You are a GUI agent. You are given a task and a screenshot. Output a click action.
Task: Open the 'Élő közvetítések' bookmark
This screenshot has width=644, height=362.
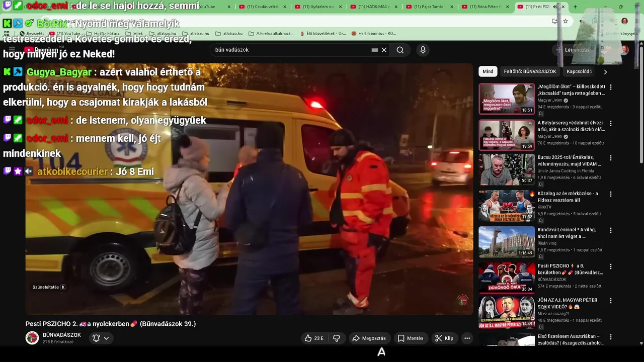[323, 34]
